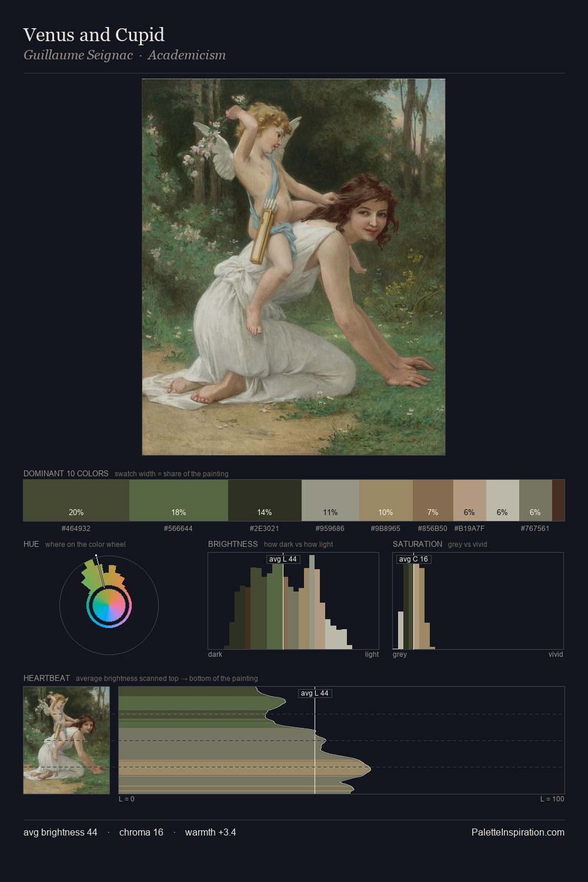The width and height of the screenshot is (588, 882).
Task: Click the 'Venus and Cupid' title
Action: (x=94, y=35)
